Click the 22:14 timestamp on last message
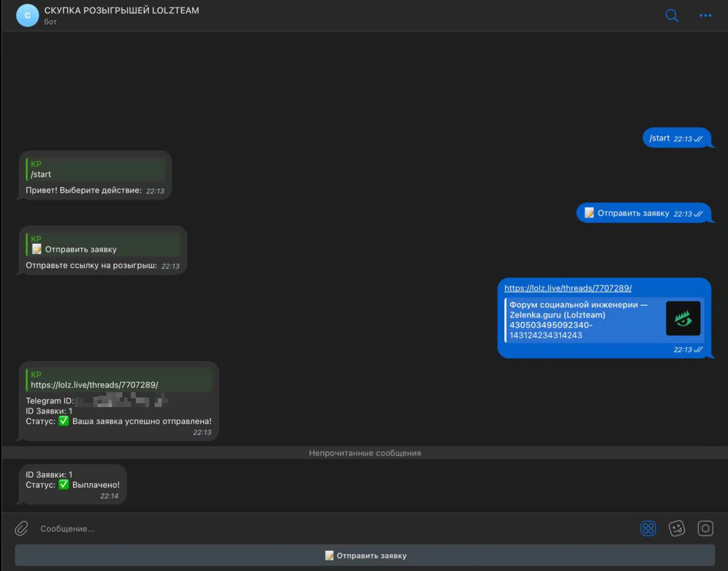Screen dimensions: 728x571 pyautogui.click(x=109, y=496)
